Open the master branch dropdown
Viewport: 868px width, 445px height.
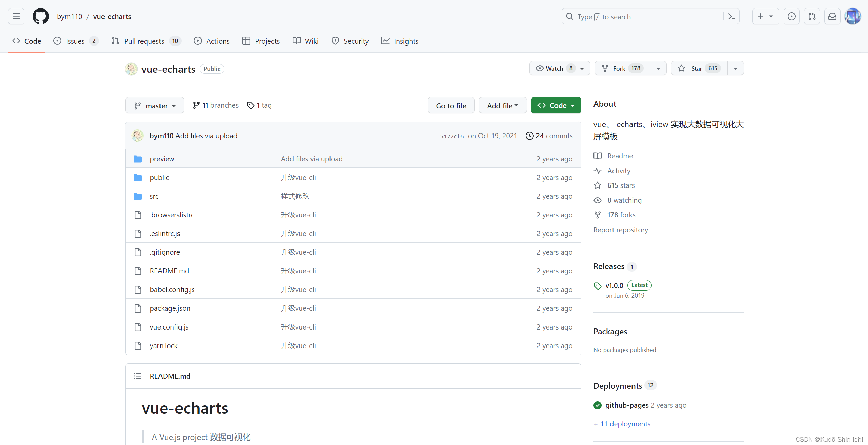tap(155, 106)
